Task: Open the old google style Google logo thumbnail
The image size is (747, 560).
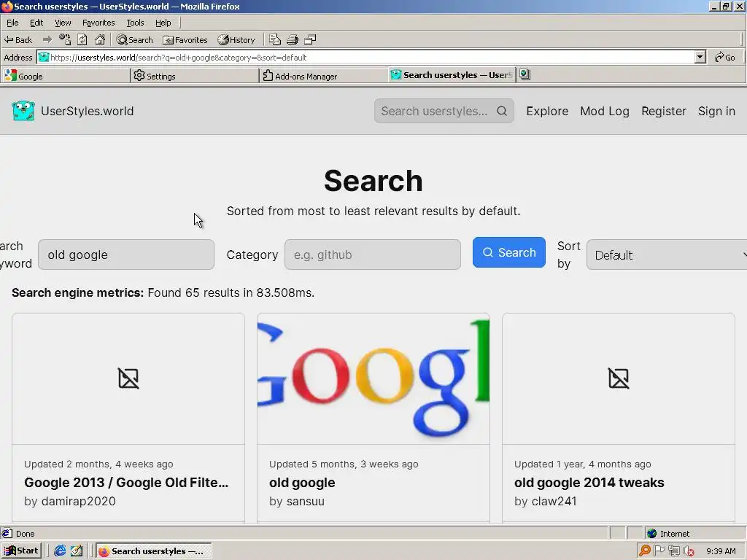Action: tap(373, 379)
